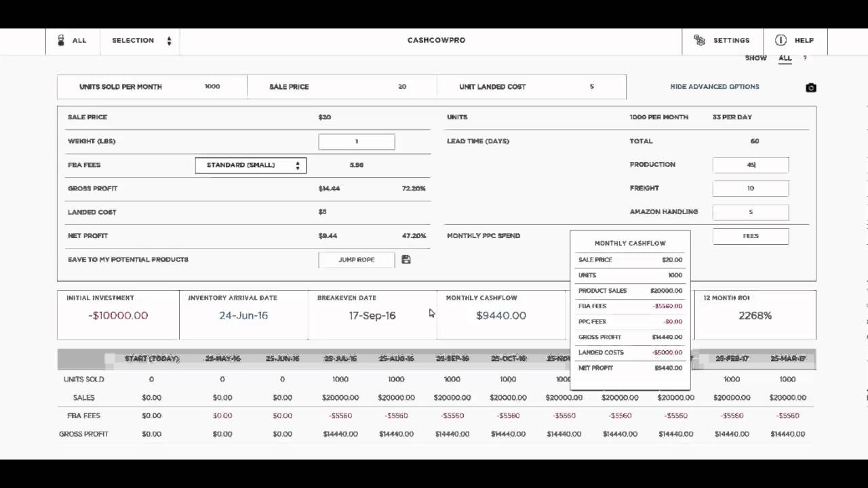Click the MONTHLY CASHFLOW popup title
Viewport: 868px width, 488px height.
630,243
